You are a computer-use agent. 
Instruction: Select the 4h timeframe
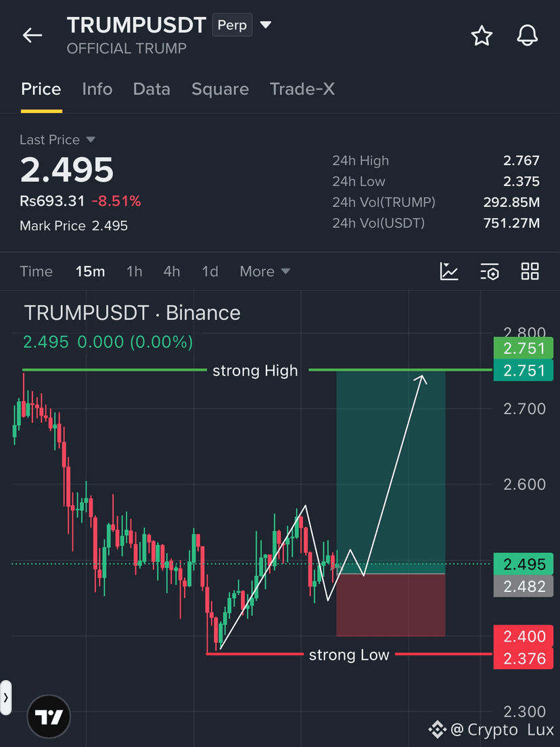click(x=171, y=271)
